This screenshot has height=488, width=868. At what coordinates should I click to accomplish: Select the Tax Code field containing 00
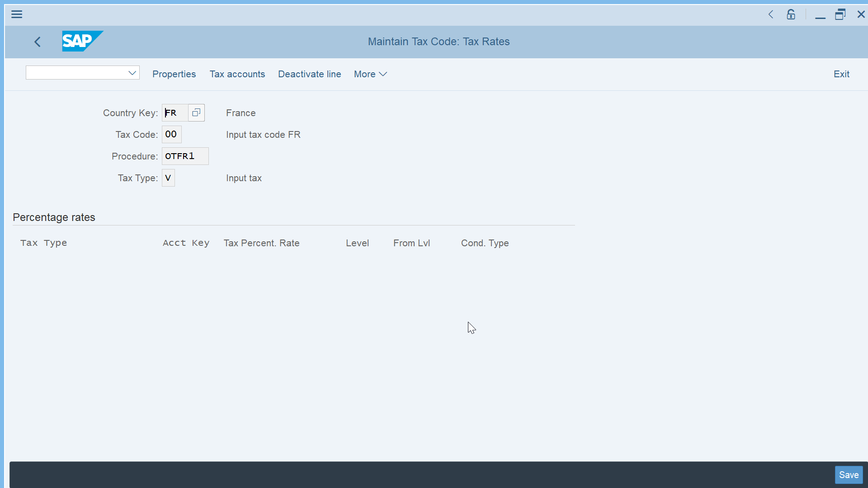coord(171,134)
